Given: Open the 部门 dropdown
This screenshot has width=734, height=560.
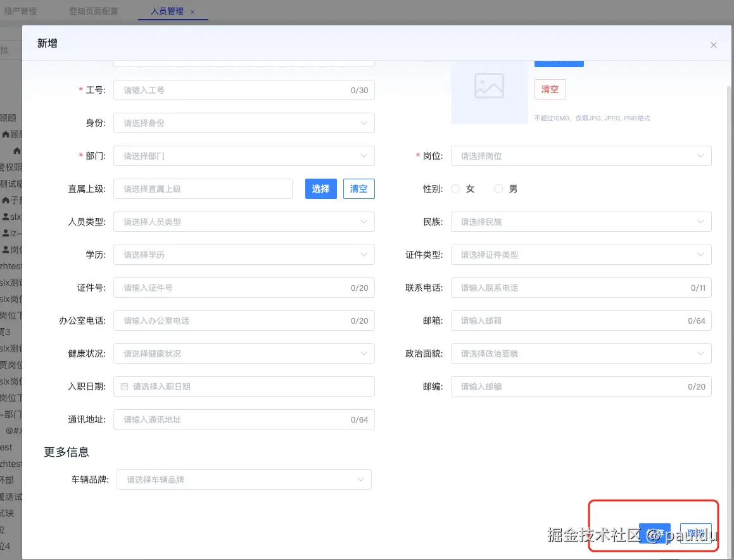Looking at the screenshot, I should pyautogui.click(x=244, y=156).
